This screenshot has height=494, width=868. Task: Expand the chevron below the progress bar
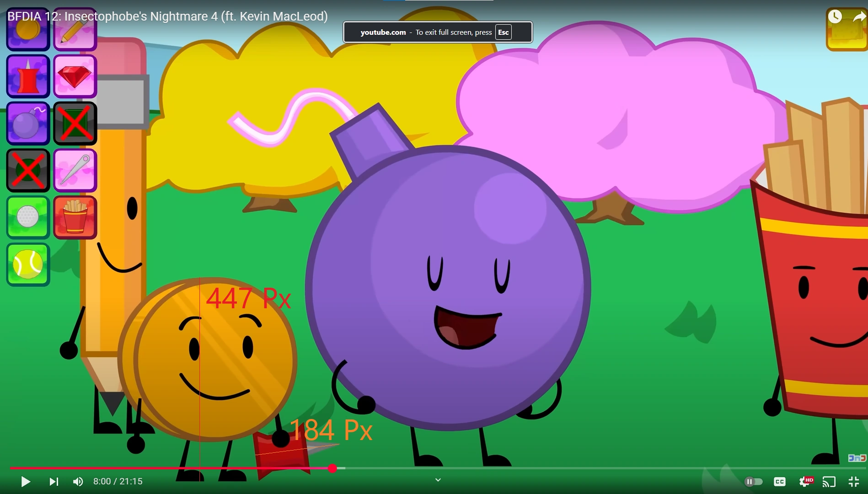coord(438,480)
